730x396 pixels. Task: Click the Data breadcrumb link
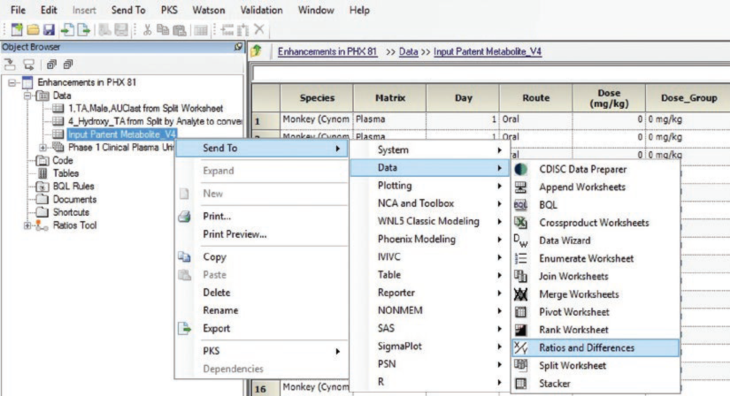(x=408, y=52)
